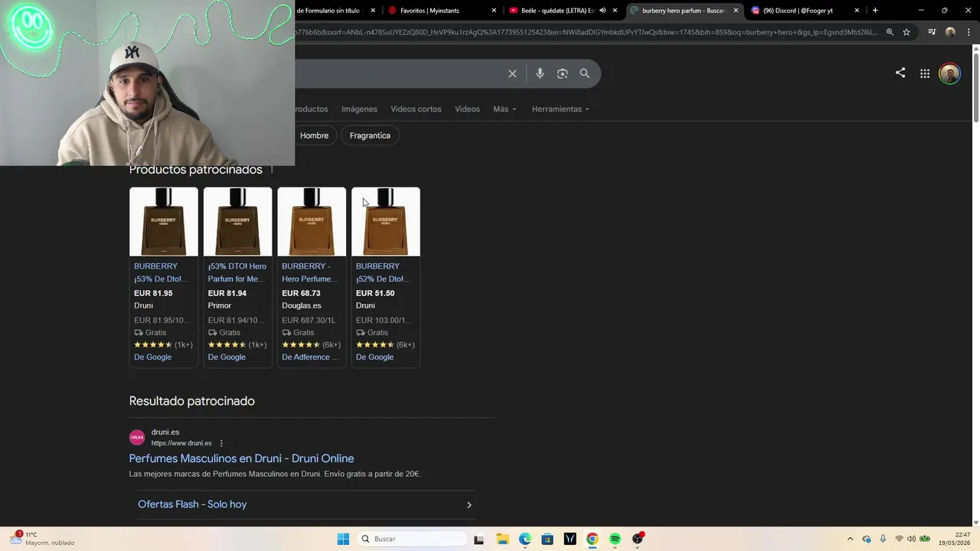Open Chrome zoom magnifier in address bar
Viewport: 980px width, 551px height.
tap(890, 32)
